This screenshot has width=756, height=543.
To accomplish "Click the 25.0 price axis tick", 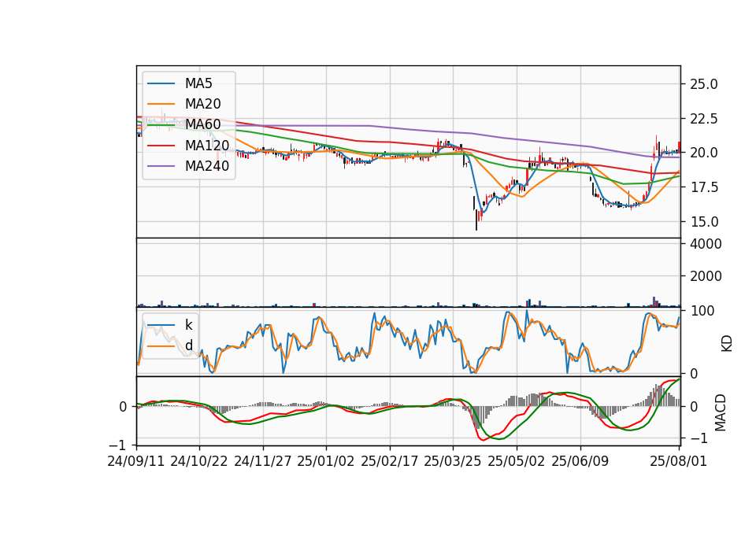I will click(704, 84).
